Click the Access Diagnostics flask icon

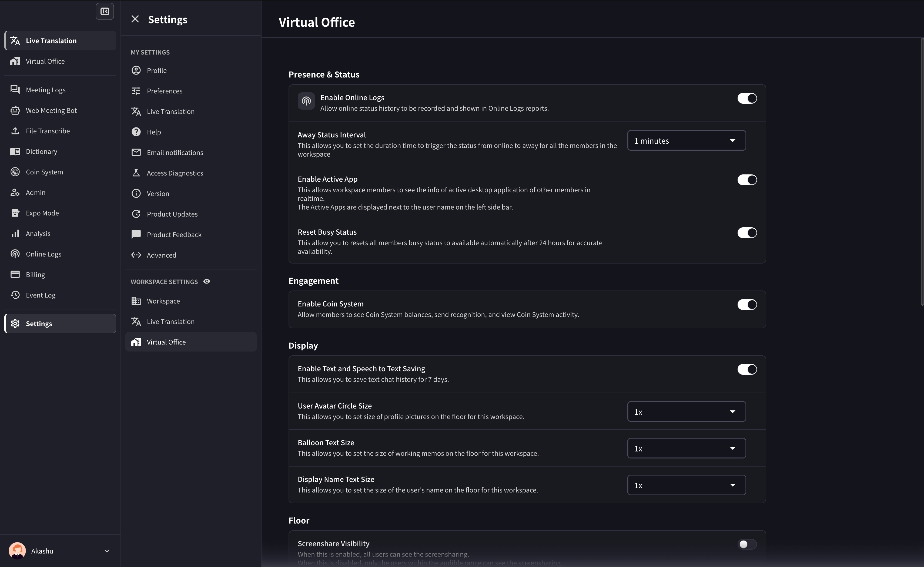pyautogui.click(x=136, y=173)
